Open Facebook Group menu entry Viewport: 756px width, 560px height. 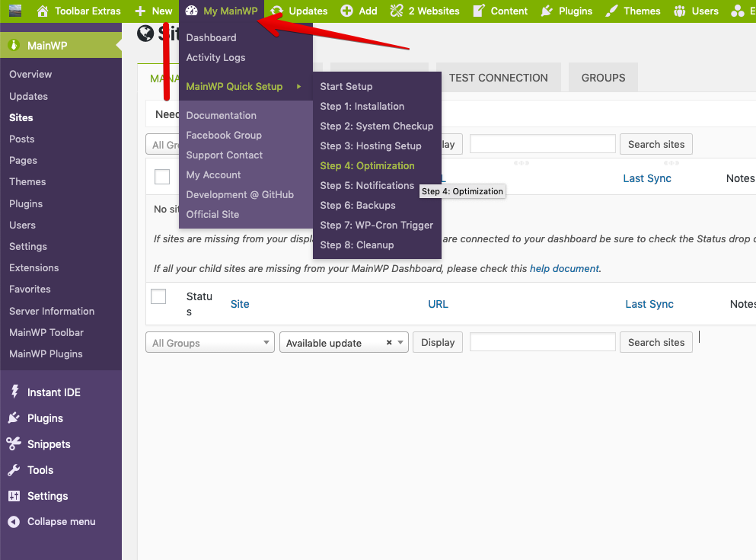pos(224,135)
